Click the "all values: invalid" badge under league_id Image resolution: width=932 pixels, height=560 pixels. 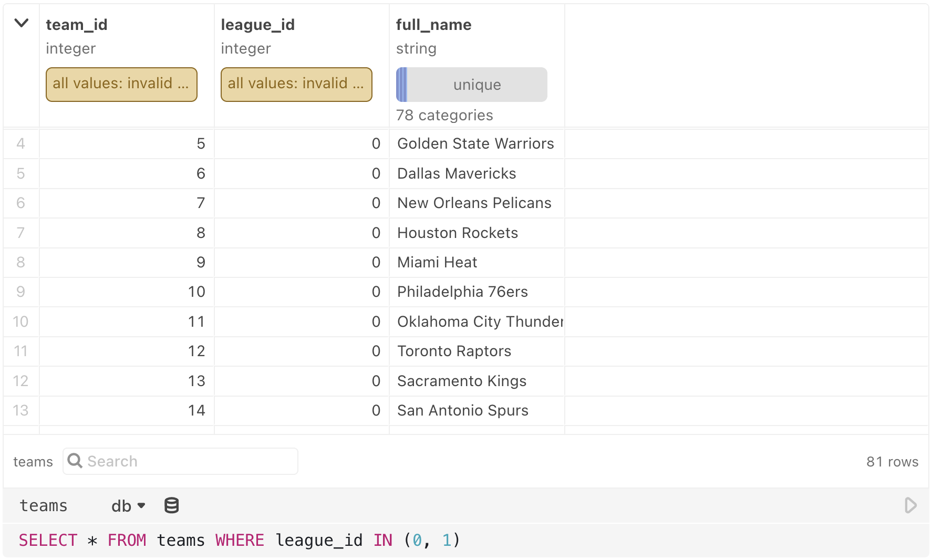pyautogui.click(x=296, y=84)
